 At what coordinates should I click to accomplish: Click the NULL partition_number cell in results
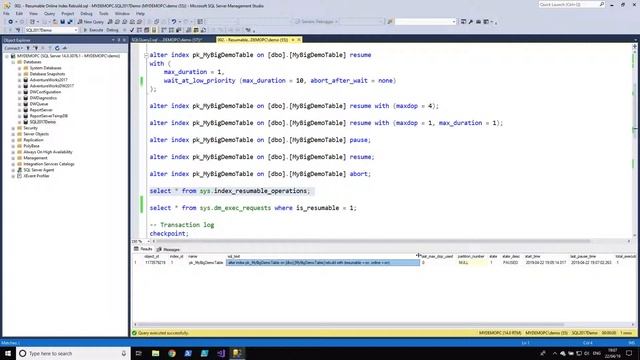tap(471, 262)
